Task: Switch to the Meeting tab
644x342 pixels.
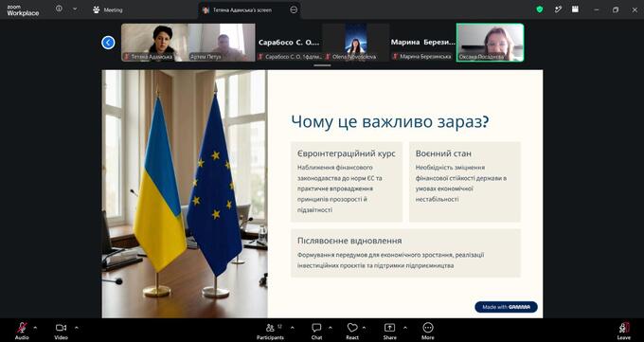Action: tap(108, 9)
